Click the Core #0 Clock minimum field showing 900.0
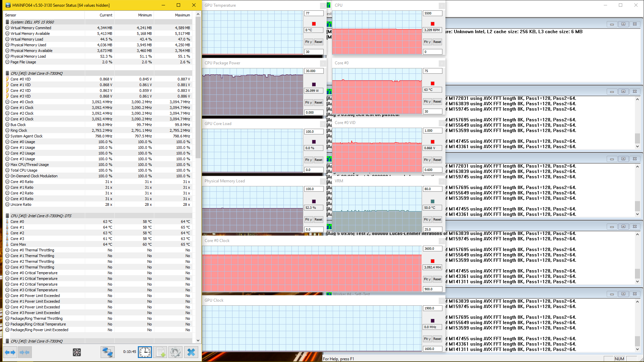This screenshot has height=362, width=644. pos(433,289)
